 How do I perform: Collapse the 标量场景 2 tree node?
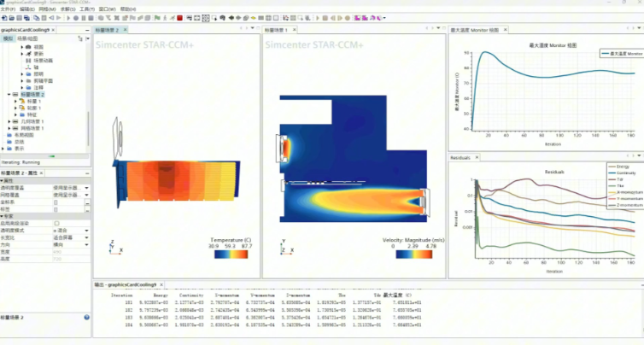[x=9, y=94]
